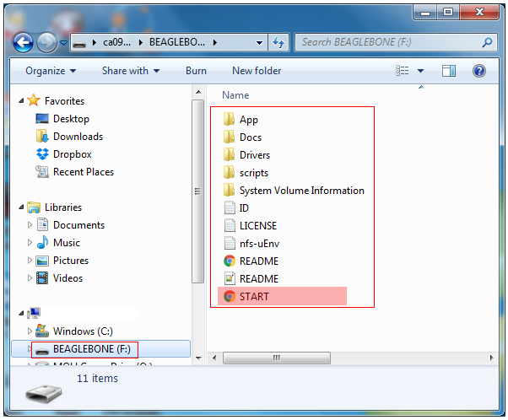Select the Drivers folder
508x420 pixels.
(255, 155)
